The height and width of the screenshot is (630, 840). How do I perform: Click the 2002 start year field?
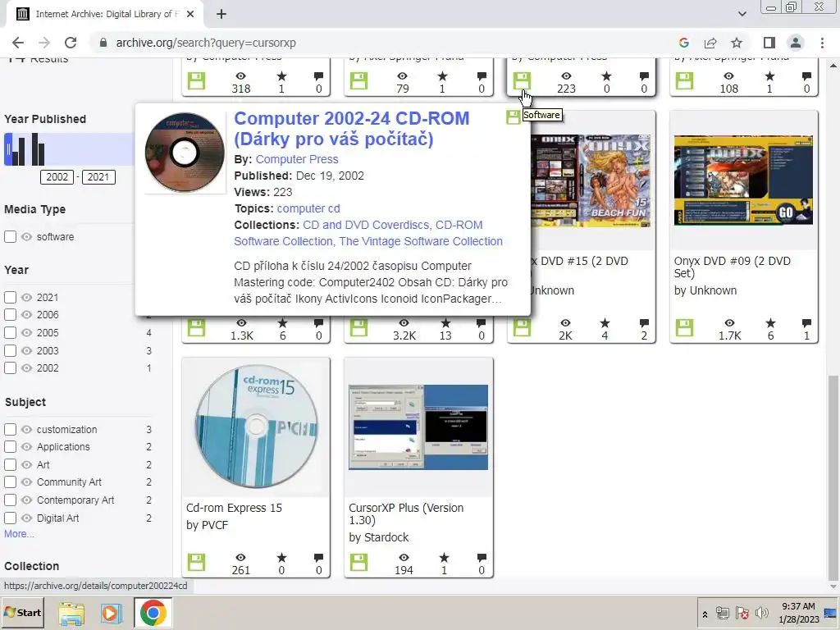click(57, 177)
